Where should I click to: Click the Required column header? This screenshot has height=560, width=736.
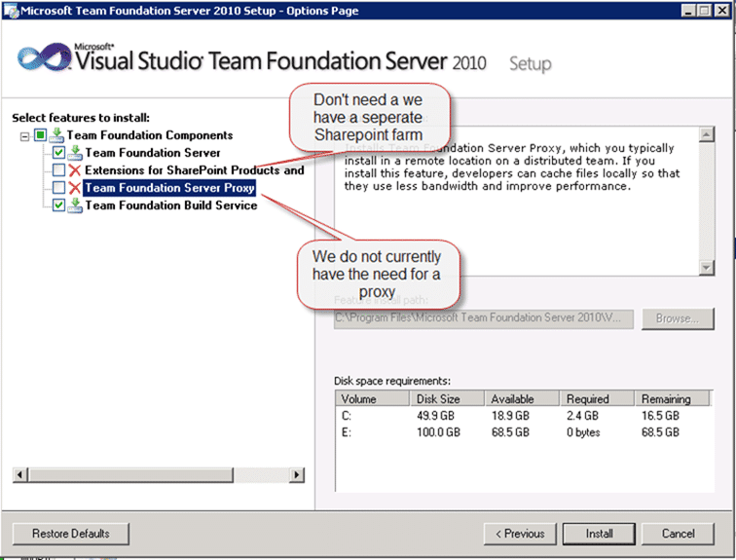(597, 399)
